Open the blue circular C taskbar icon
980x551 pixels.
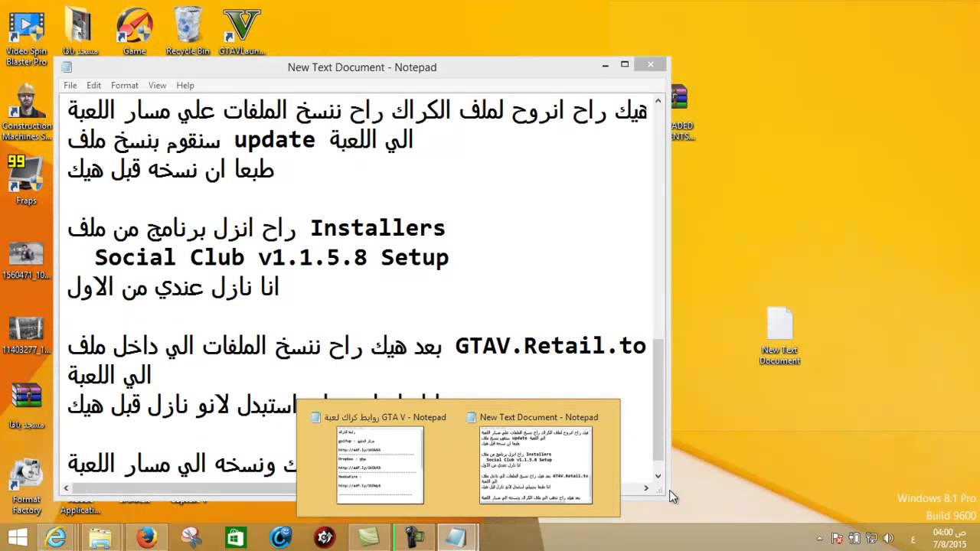280,537
